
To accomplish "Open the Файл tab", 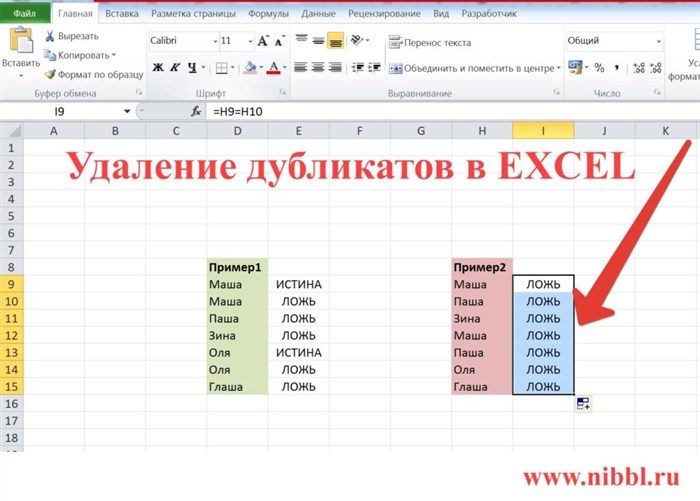I will point(25,13).
